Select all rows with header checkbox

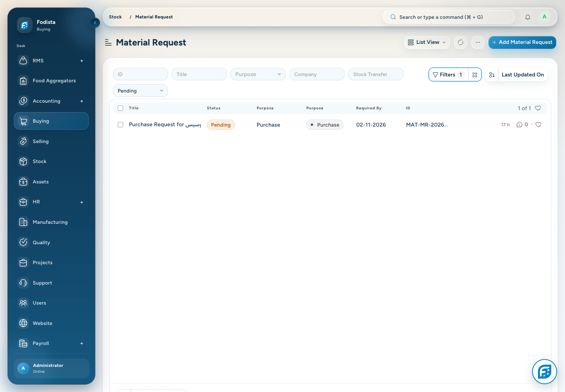120,108
